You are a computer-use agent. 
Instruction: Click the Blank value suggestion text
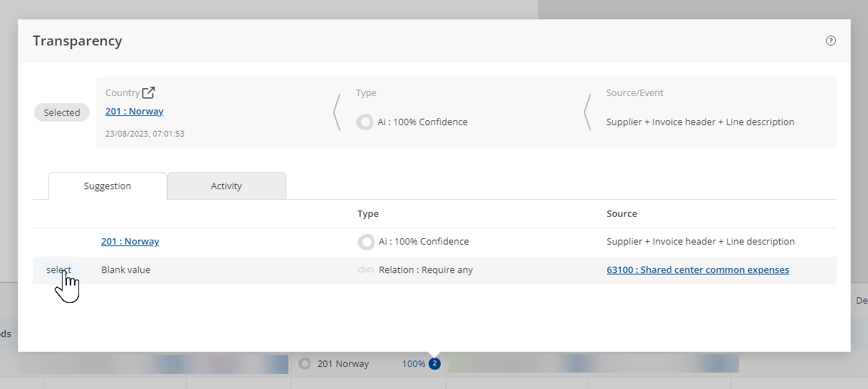tap(126, 270)
